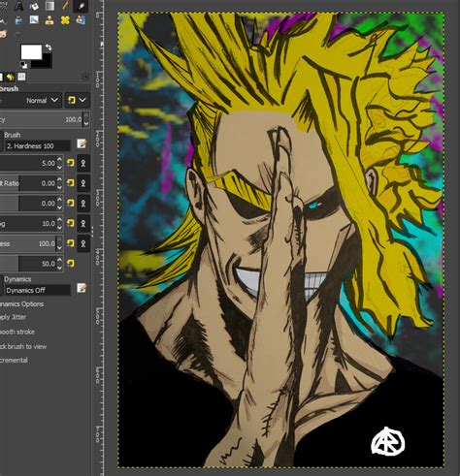
Task: Select the yellow Heal tool
Action: point(65,20)
